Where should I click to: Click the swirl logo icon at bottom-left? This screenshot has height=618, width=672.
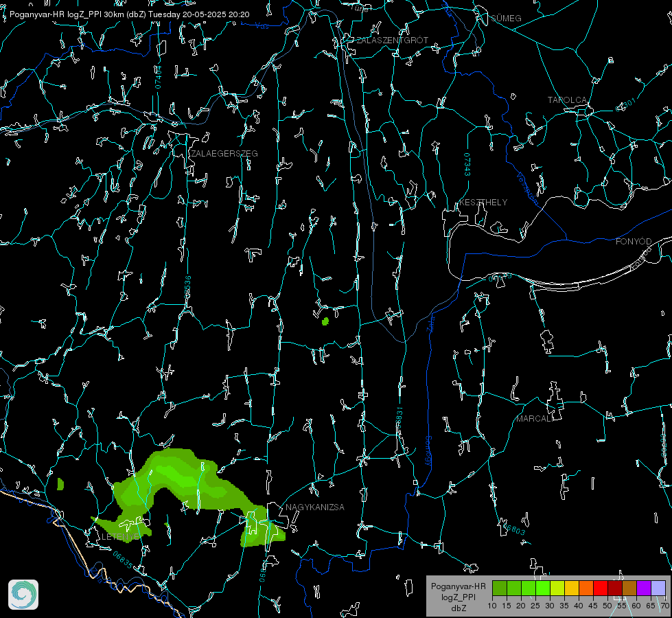click(23, 595)
